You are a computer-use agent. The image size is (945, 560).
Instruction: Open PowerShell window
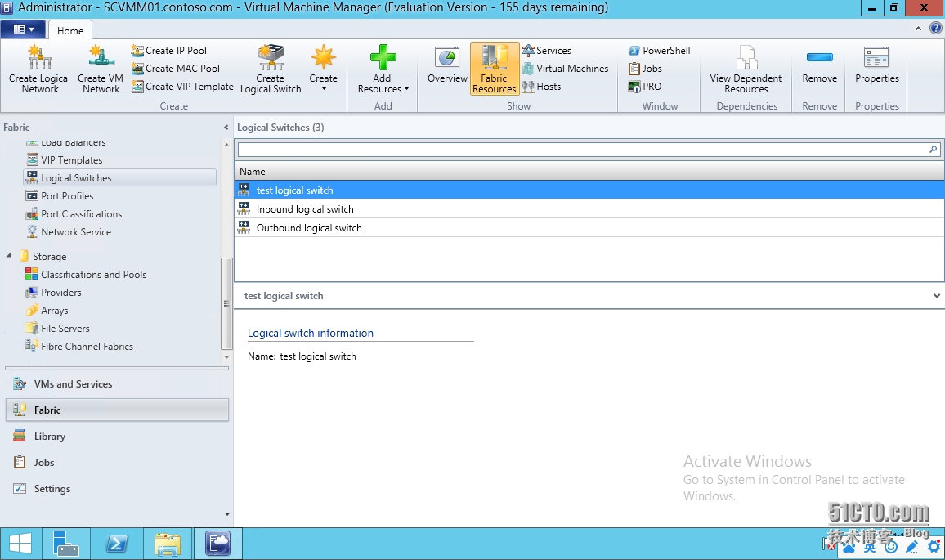tap(660, 51)
